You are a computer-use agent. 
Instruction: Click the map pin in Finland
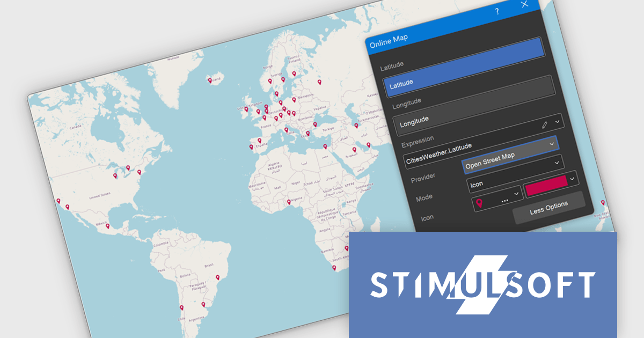tap(294, 74)
